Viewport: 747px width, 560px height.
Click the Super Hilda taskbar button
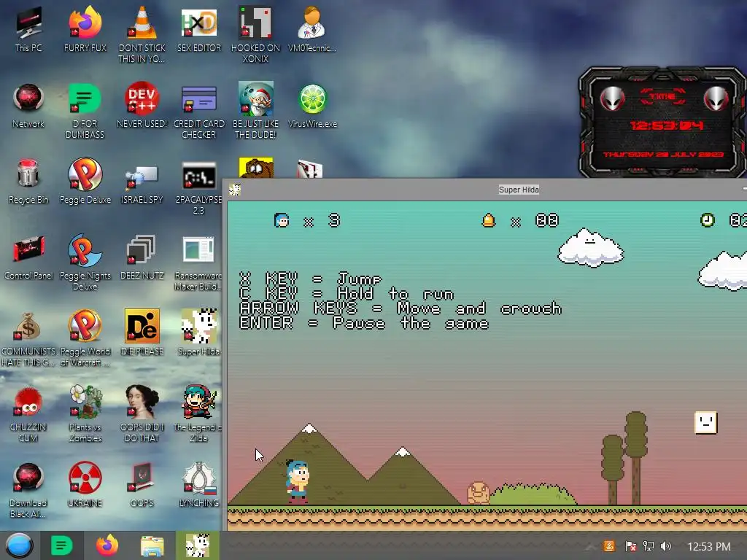[197, 545]
